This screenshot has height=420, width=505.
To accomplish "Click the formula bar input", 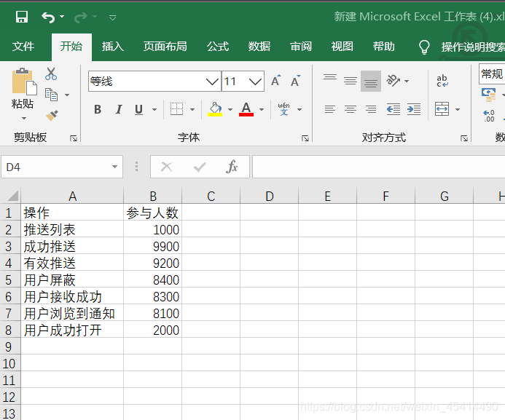I will tap(378, 167).
